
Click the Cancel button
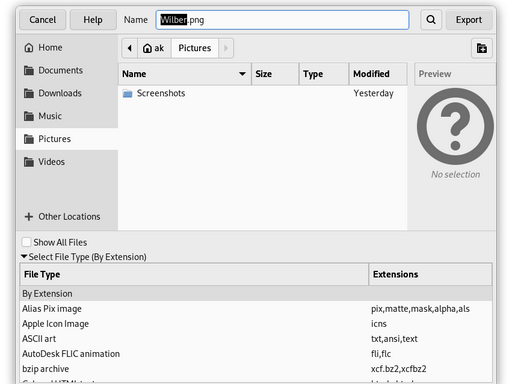pos(43,20)
